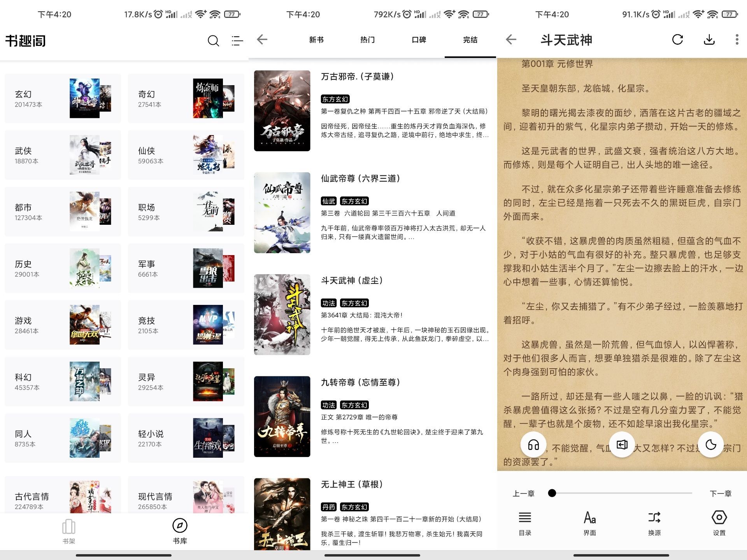Screen dimensions: 747x560
Task: Open the reader's headphones listening mode
Action: 533,444
